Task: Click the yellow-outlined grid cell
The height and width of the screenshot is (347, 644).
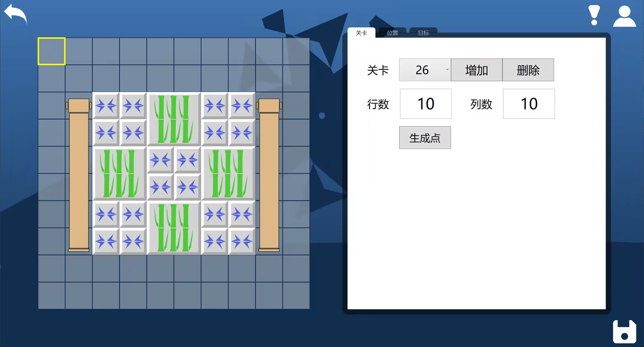Action: click(52, 51)
